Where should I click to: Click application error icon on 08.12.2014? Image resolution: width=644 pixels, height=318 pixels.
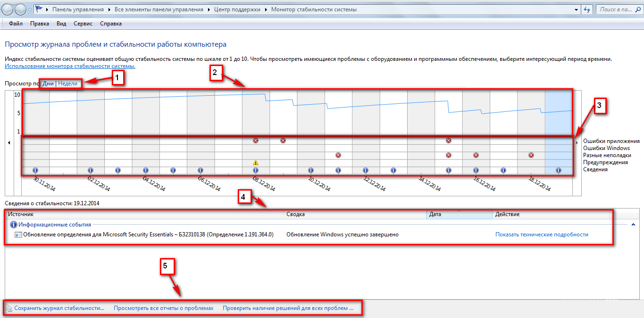click(256, 141)
